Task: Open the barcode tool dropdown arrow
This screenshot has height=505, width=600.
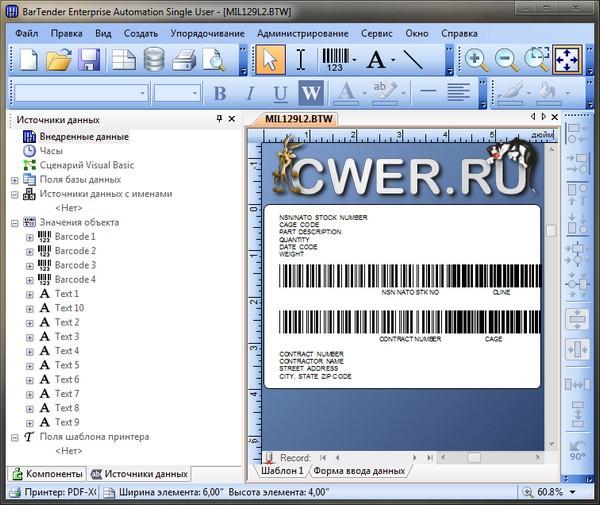Action: pyautogui.click(x=354, y=60)
